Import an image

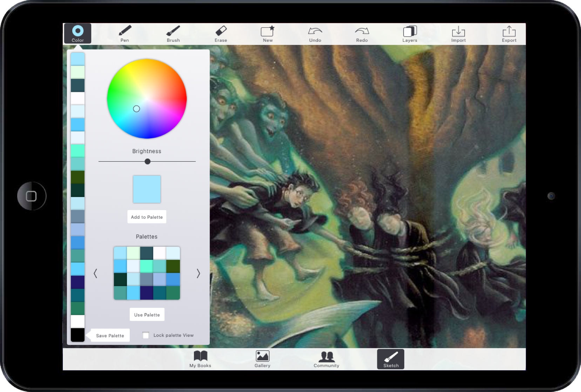(x=458, y=34)
